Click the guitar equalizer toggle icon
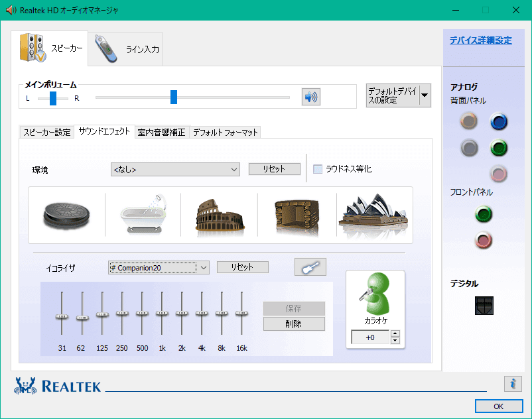The height and width of the screenshot is (419, 532). pos(310,267)
